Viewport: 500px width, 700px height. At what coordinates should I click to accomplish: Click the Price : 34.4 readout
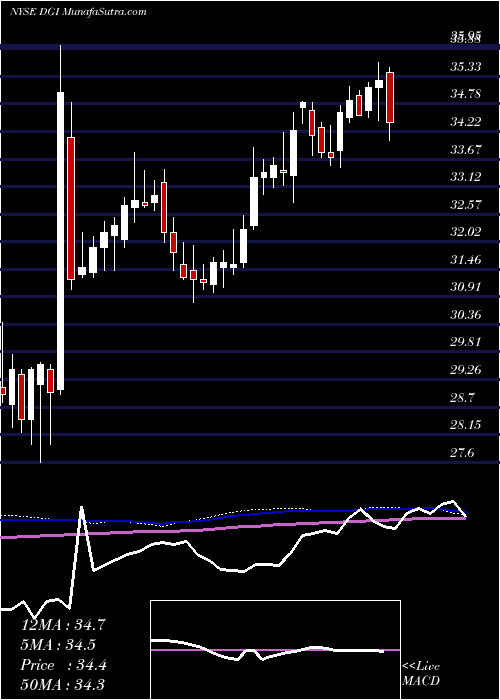(63, 665)
